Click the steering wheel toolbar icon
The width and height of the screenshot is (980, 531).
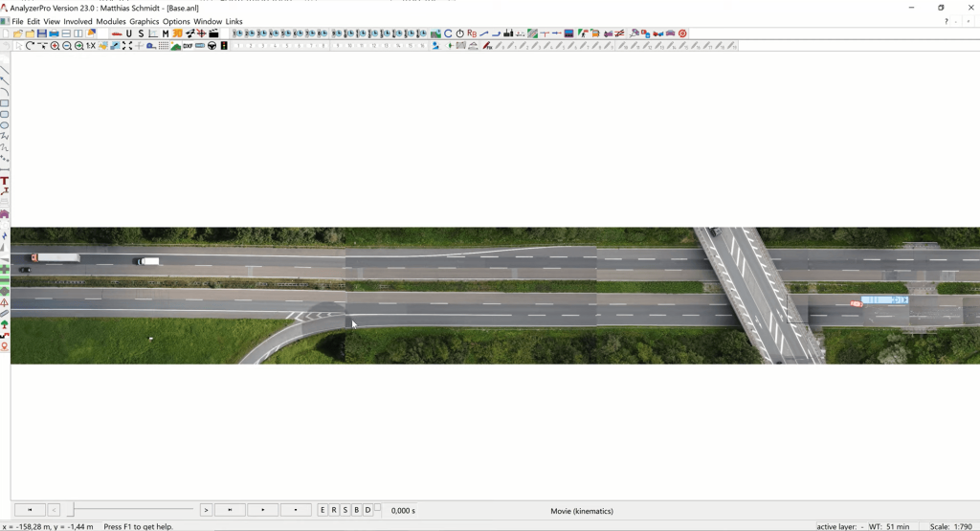212,46
